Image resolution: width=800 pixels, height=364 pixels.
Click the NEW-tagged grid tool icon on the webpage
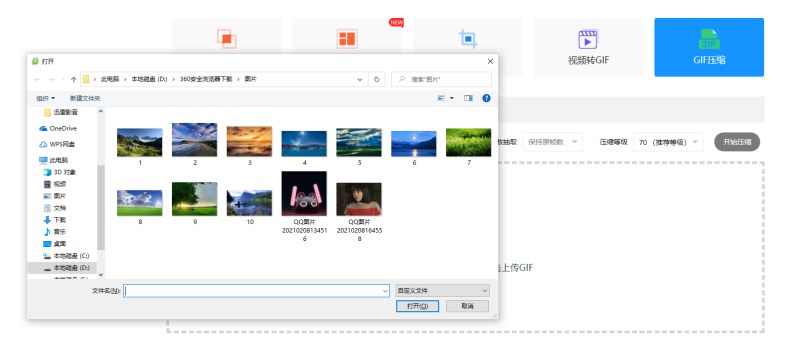click(x=347, y=39)
